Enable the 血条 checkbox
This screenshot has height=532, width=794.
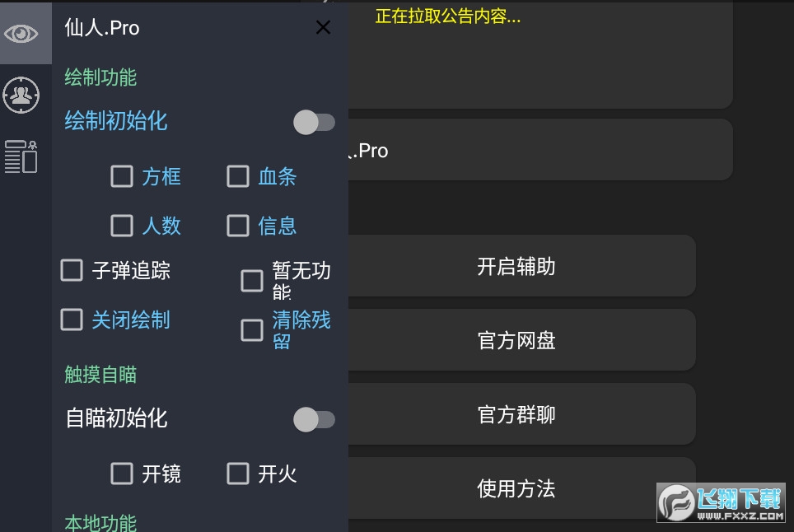(237, 177)
